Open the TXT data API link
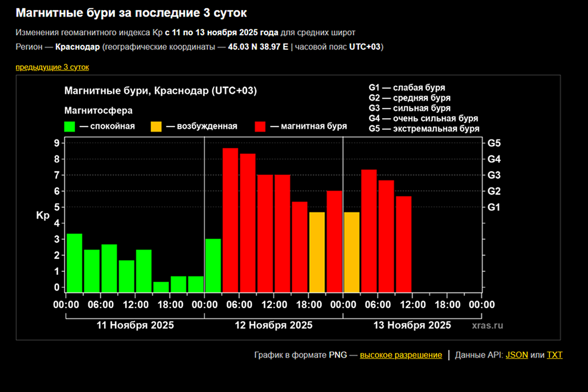Image resolution: width=588 pixels, height=392 pixels. [x=555, y=355]
